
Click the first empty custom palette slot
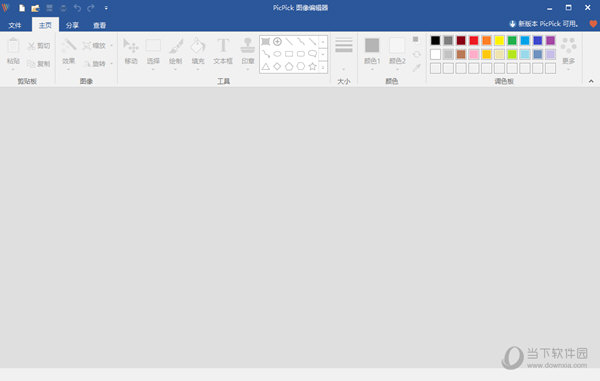point(435,68)
